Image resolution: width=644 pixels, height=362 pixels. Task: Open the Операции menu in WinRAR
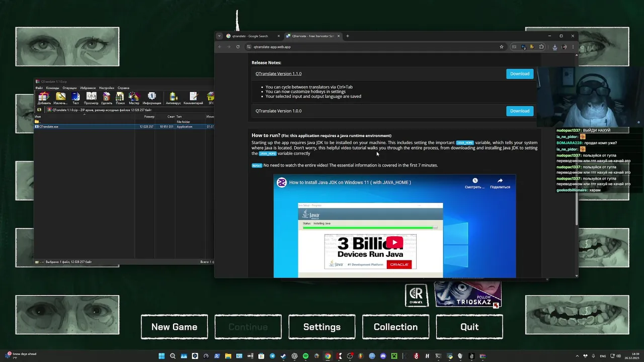[x=69, y=88]
